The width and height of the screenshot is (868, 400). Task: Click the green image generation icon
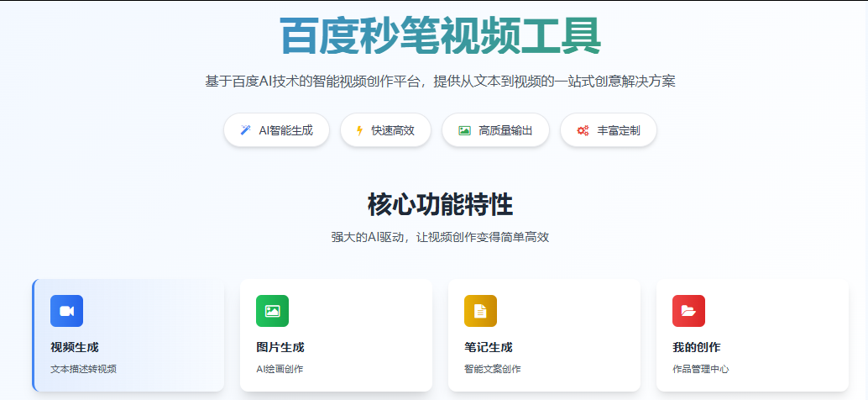tap(272, 311)
